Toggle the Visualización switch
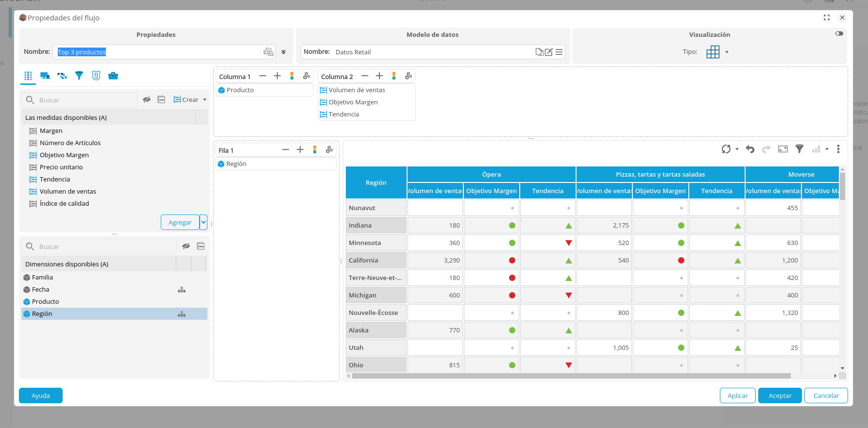This screenshot has height=428, width=868. click(839, 34)
